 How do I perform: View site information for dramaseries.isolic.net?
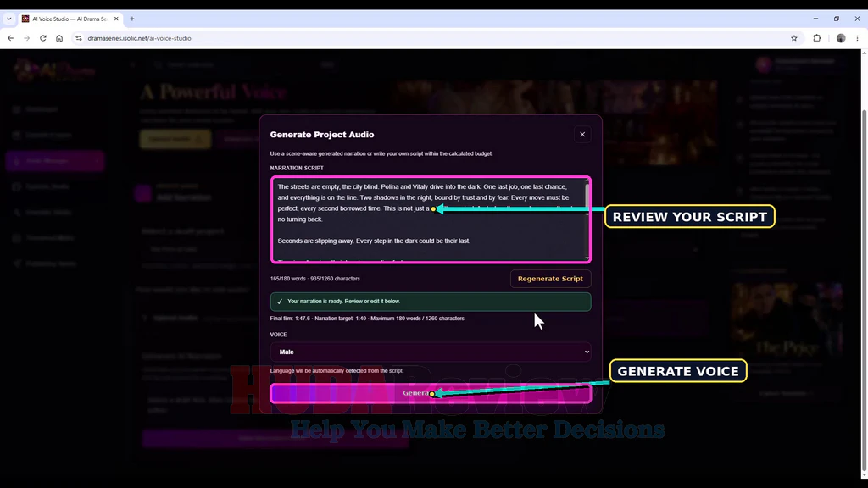pyautogui.click(x=79, y=38)
